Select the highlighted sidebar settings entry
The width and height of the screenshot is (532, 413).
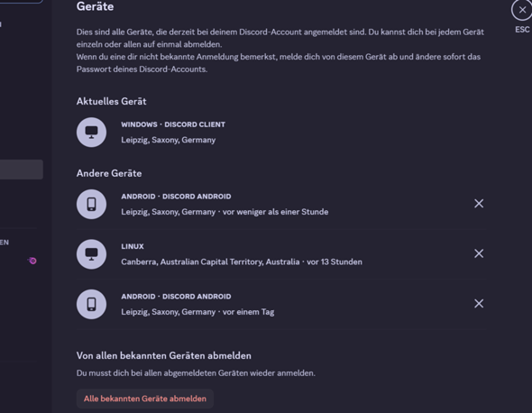[x=22, y=170]
